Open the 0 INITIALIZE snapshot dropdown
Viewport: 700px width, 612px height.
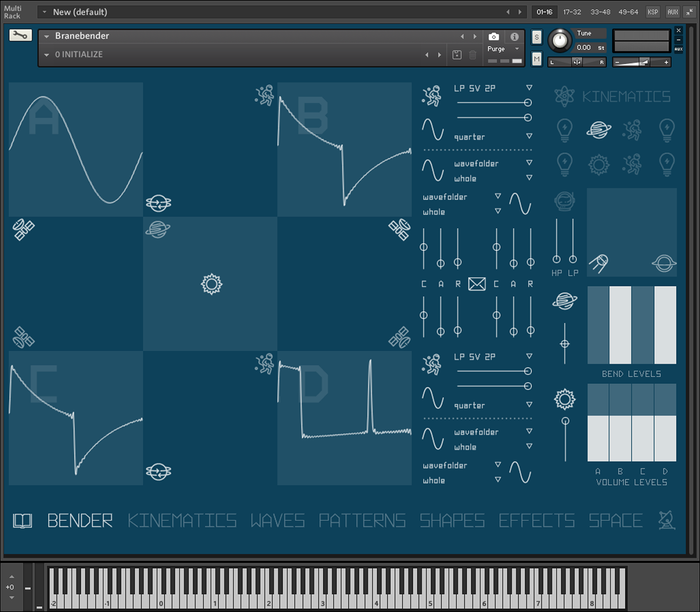46,55
